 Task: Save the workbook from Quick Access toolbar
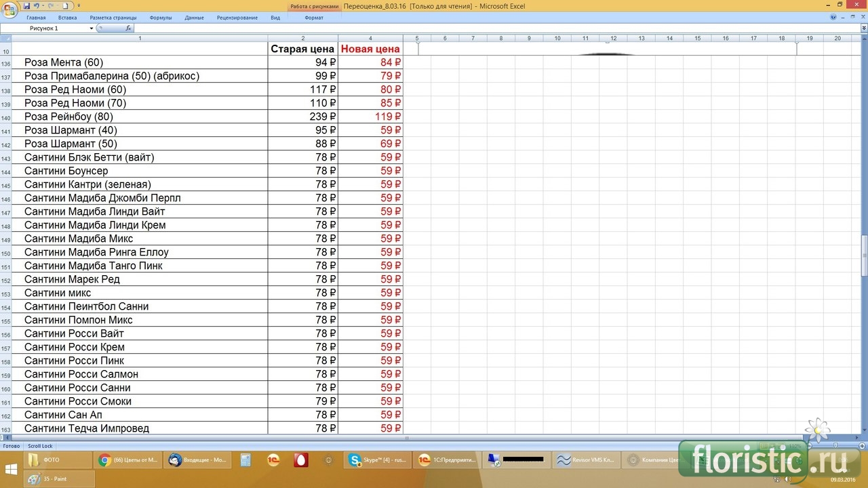[27, 5]
